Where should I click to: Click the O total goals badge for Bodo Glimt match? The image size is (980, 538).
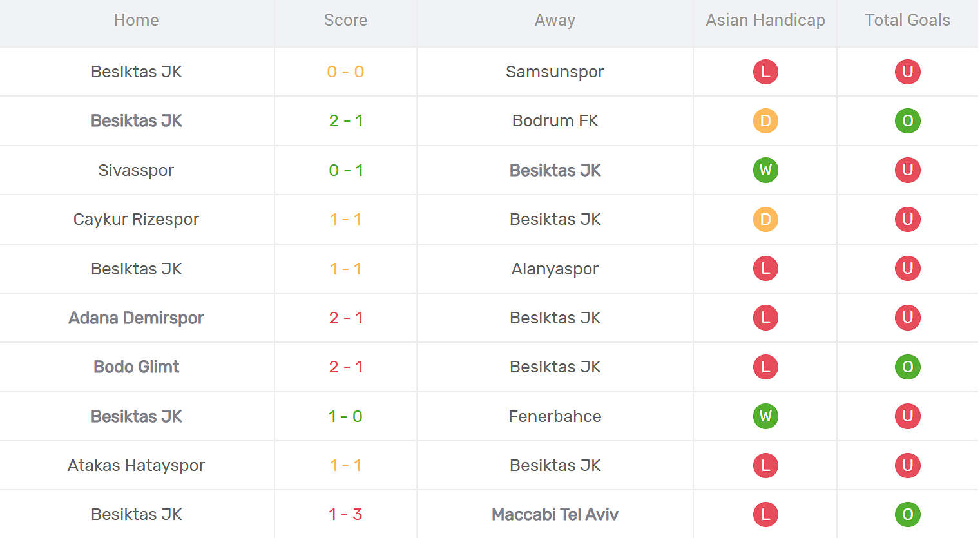click(x=907, y=367)
